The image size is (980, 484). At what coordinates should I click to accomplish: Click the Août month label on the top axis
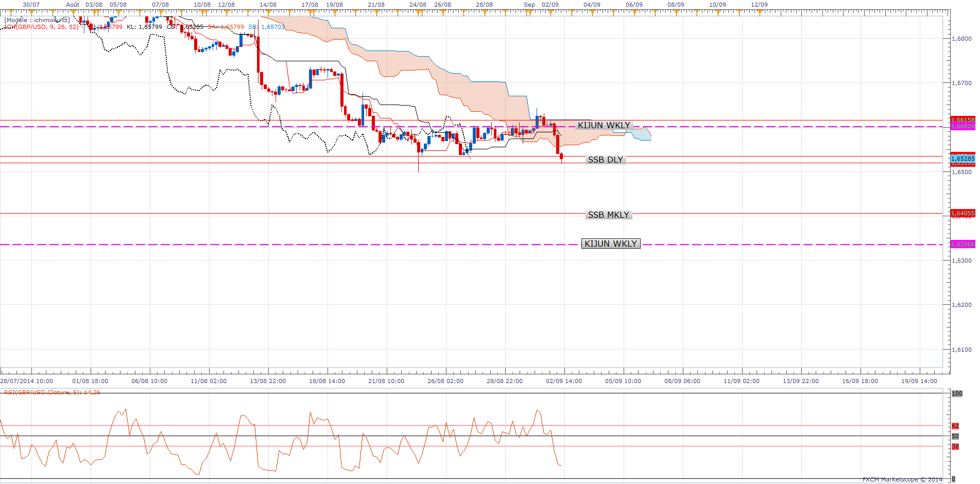[x=73, y=5]
